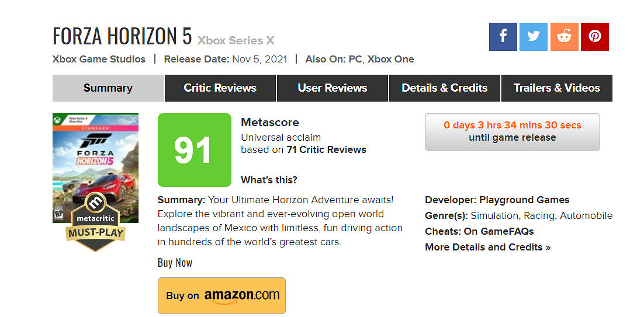Open the 71 Critic Reviews link
The image size is (644, 317).
(x=326, y=149)
